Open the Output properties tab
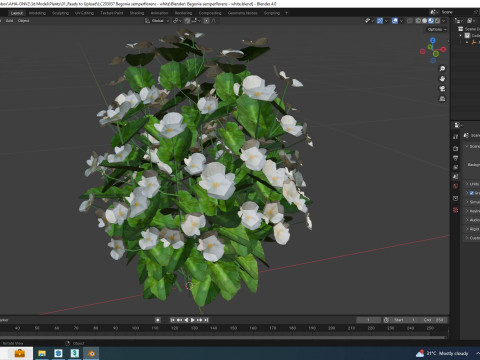Image resolution: width=480 pixels, height=360 pixels. [456, 158]
